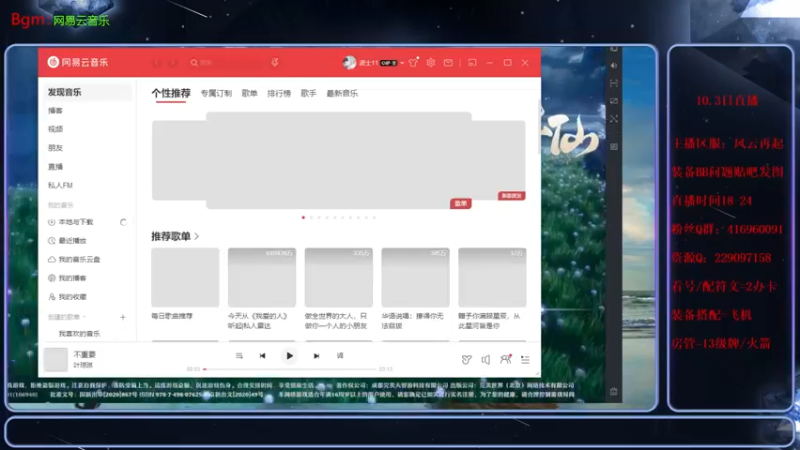Open the user avatar profile
This screenshot has height=450, width=800.
pyautogui.click(x=349, y=62)
